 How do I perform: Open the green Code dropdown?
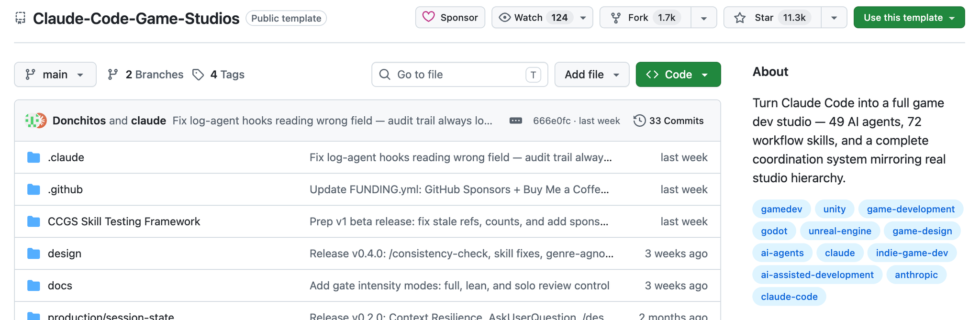click(x=678, y=74)
